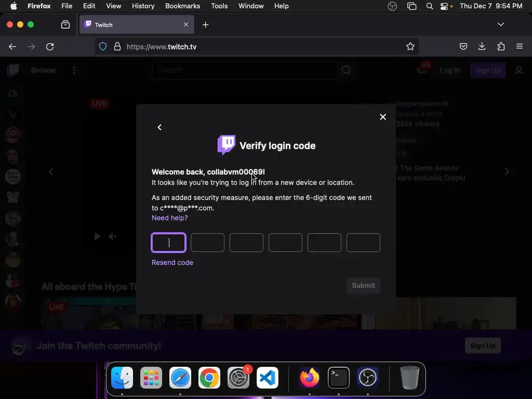Reload the current page

pyautogui.click(x=50, y=46)
